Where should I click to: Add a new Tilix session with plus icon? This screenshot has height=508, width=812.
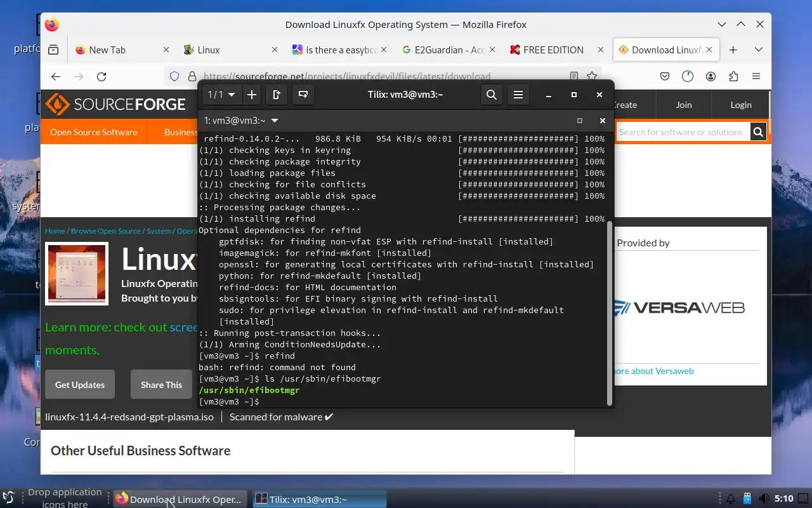click(252, 95)
